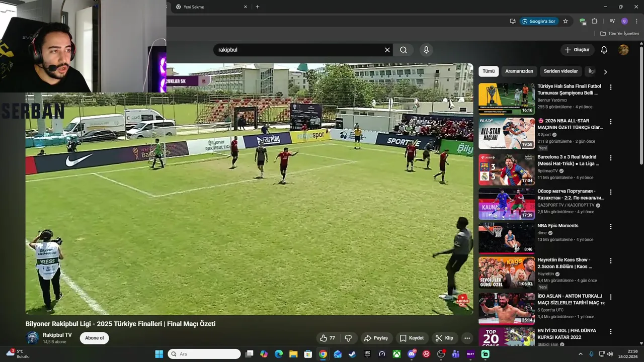Image resolution: width=644 pixels, height=362 pixels.
Task: Open Chrome media controls icon
Action: [x=612, y=21]
